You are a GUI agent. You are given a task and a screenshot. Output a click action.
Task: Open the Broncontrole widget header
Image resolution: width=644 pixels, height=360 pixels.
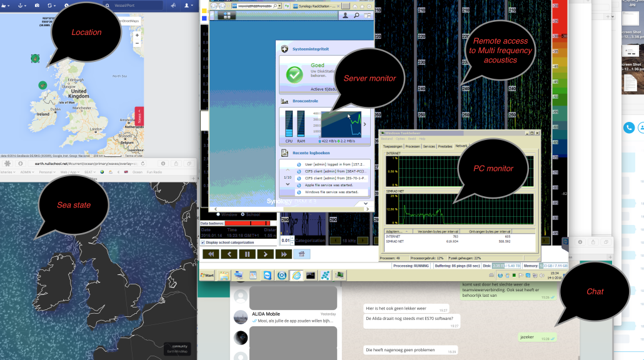click(x=305, y=101)
